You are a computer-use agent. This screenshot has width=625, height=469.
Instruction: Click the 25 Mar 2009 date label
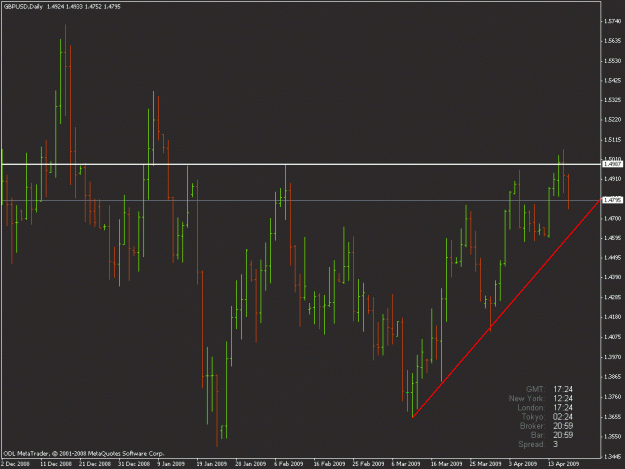click(x=485, y=464)
